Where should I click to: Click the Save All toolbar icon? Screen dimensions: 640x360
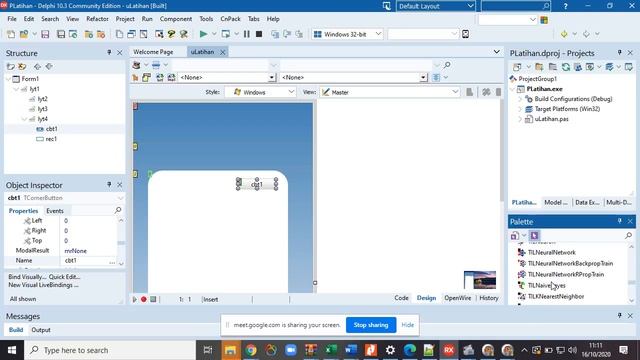pos(61,34)
